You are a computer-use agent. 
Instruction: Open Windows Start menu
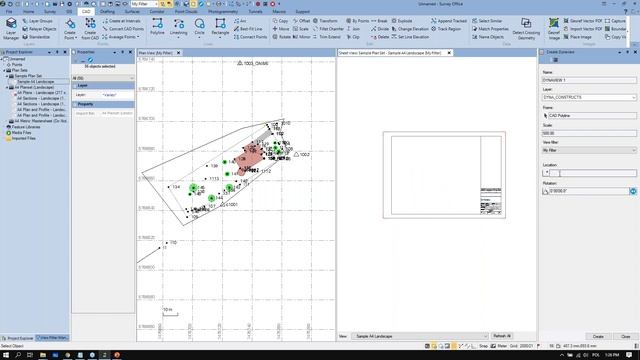(6, 355)
